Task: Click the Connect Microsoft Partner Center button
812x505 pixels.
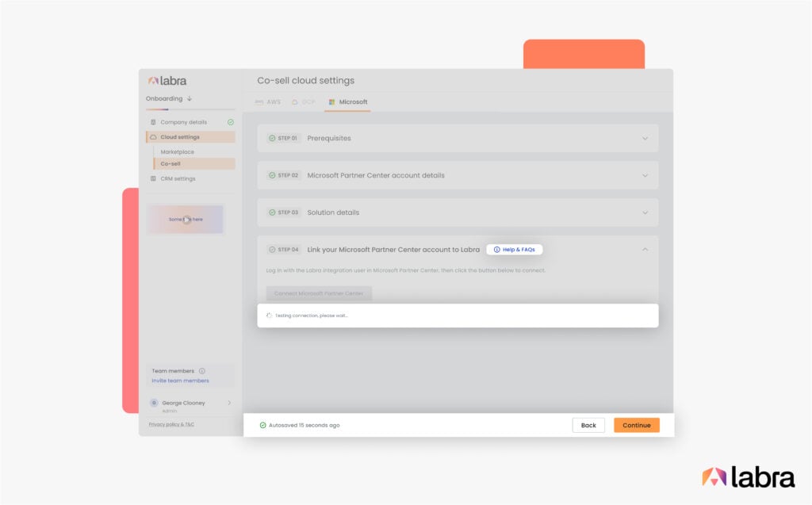Action: (319, 293)
